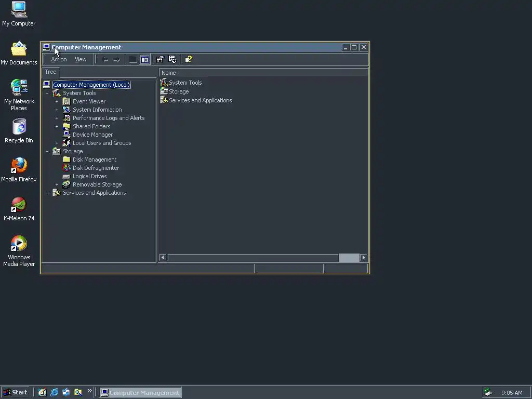
Task: Click the system tray icon beside the clock
Action: click(488, 392)
